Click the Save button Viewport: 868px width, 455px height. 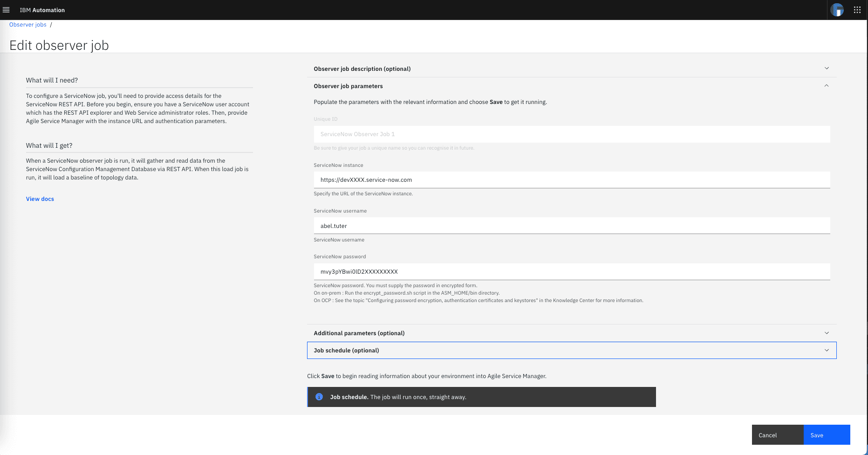[x=827, y=435]
